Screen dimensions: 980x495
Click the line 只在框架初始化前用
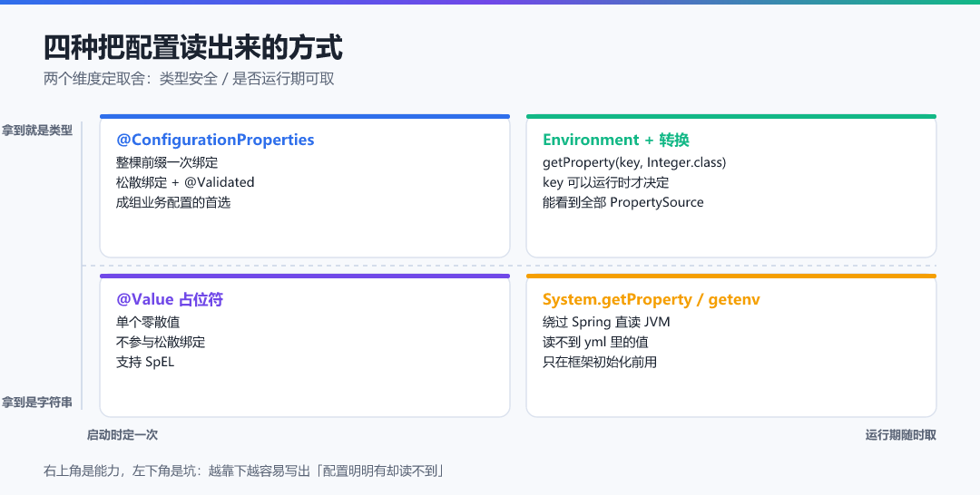[600, 362]
